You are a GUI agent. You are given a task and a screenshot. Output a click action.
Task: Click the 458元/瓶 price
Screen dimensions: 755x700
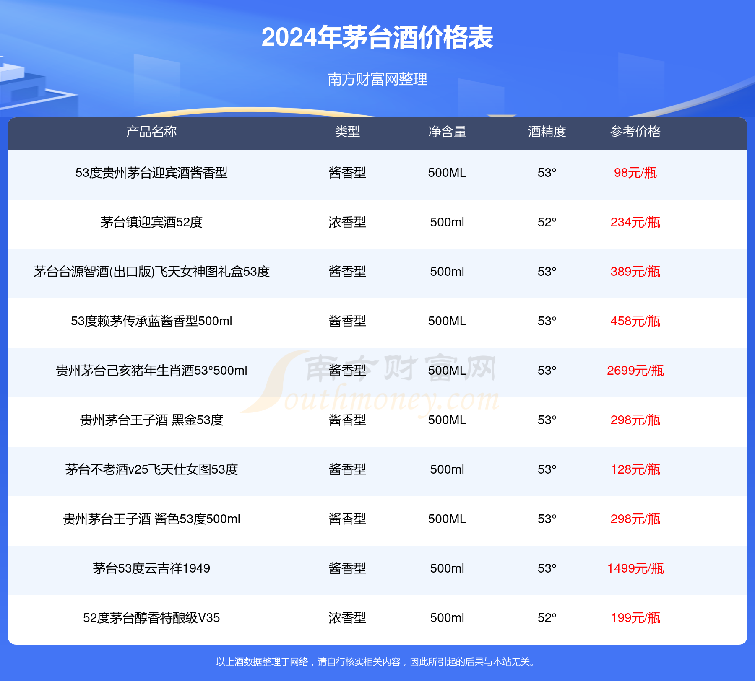635,321
